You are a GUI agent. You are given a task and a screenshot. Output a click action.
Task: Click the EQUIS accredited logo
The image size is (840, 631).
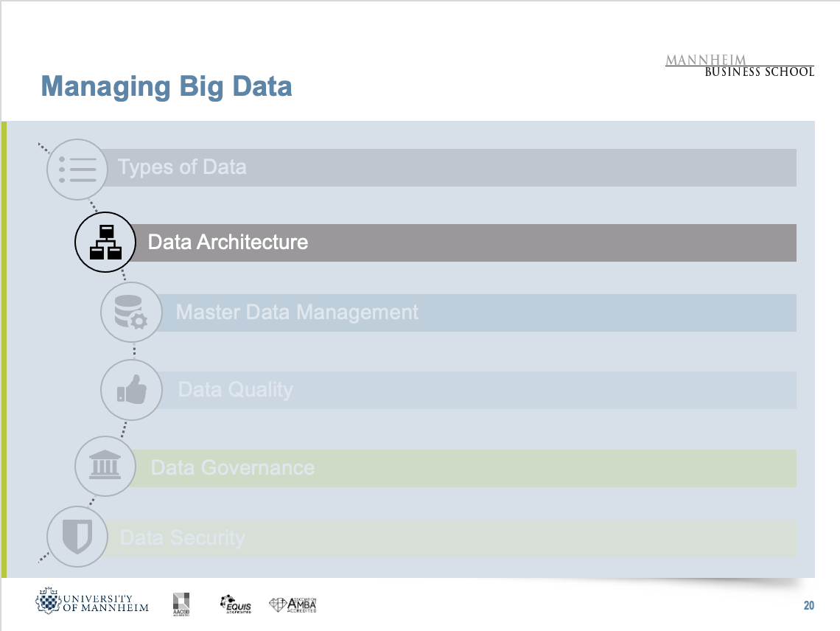236,604
